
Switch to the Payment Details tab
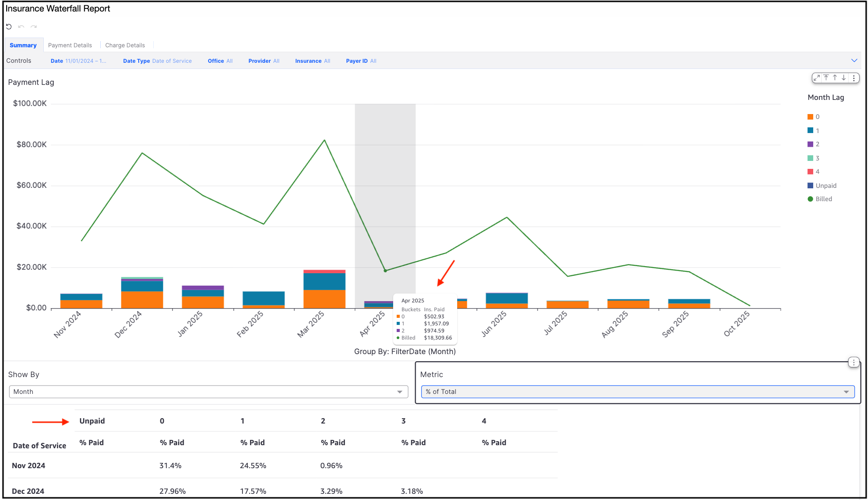coord(70,45)
